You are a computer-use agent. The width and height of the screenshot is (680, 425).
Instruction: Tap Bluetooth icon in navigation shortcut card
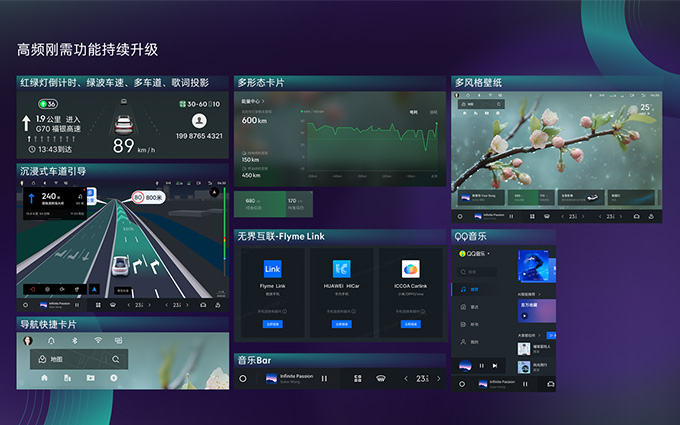tap(75, 341)
